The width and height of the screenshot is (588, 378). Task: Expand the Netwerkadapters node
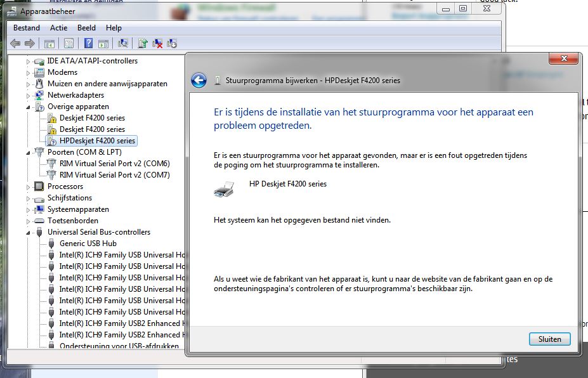(28, 96)
